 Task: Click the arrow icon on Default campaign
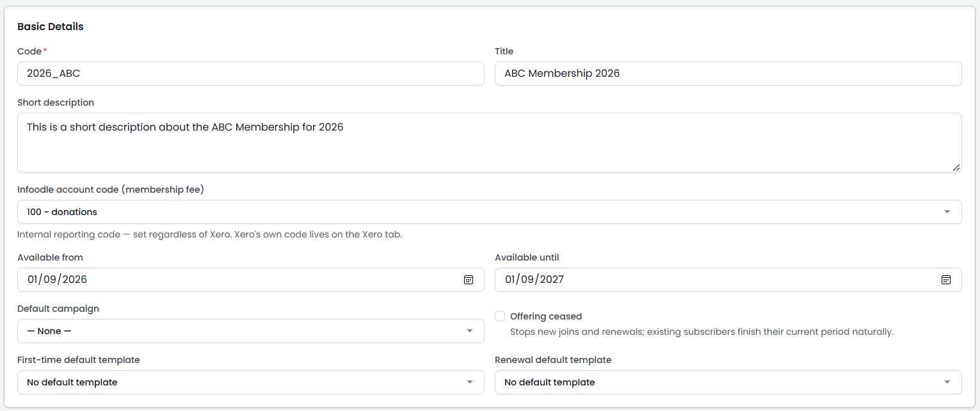(x=470, y=331)
